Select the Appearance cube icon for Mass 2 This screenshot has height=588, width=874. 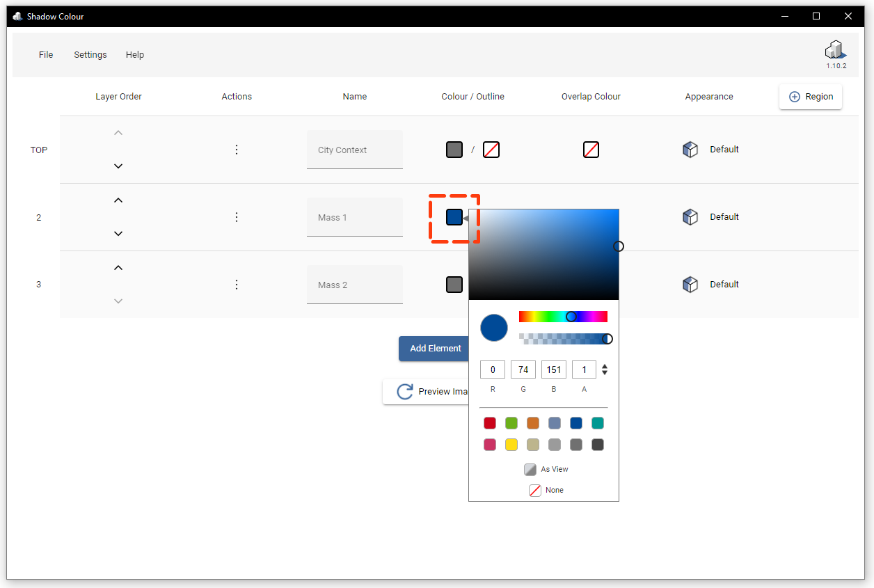(x=690, y=284)
